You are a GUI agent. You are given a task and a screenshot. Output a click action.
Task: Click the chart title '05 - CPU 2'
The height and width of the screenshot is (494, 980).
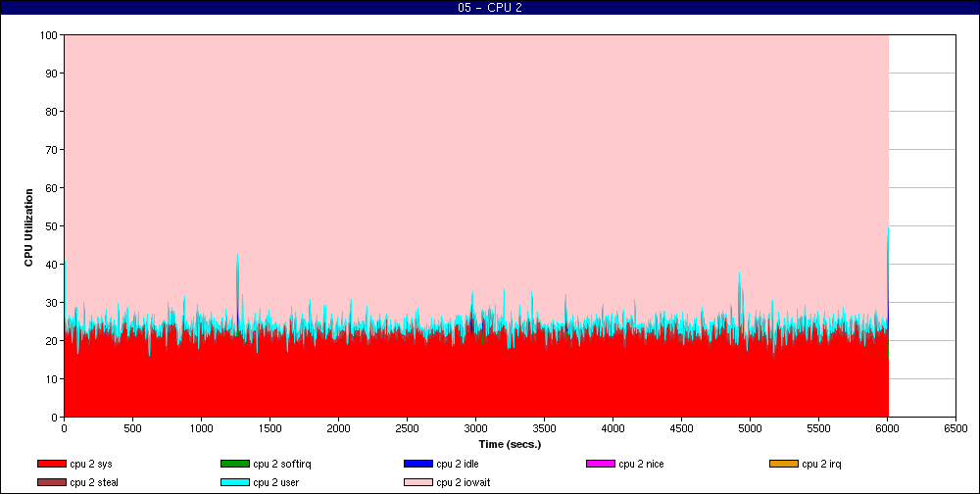[x=490, y=8]
